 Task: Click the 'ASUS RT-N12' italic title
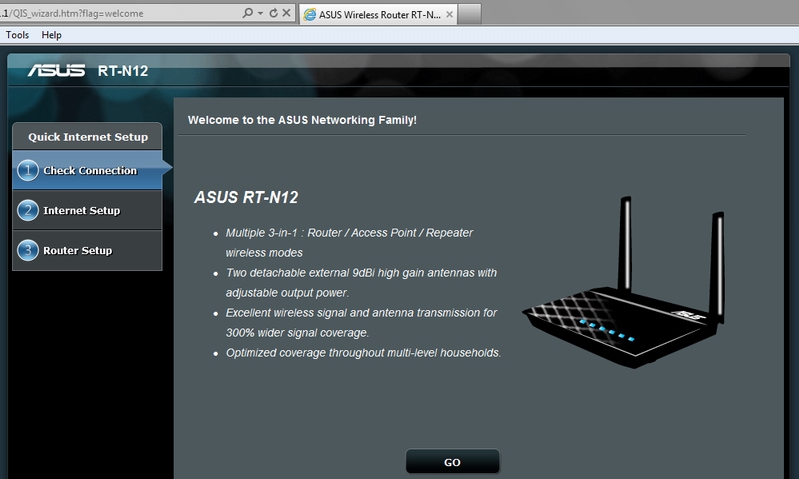tap(246, 197)
